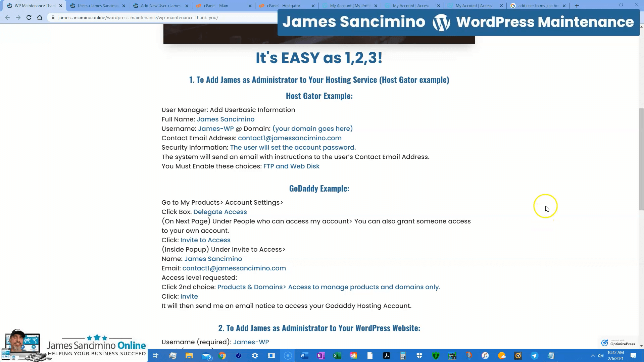The image size is (644, 362).
Task: Open Microsoft Word from taskbar
Action: point(304,356)
